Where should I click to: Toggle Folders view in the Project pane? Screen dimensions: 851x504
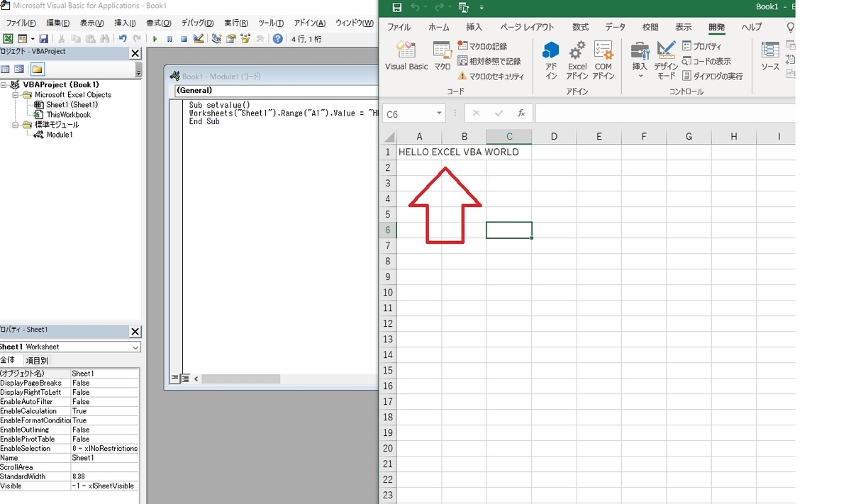coord(37,69)
